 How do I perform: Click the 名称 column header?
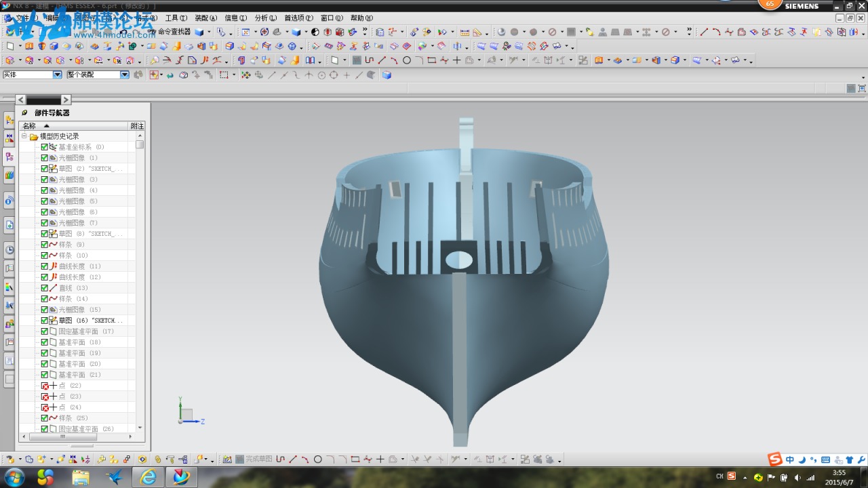point(73,125)
